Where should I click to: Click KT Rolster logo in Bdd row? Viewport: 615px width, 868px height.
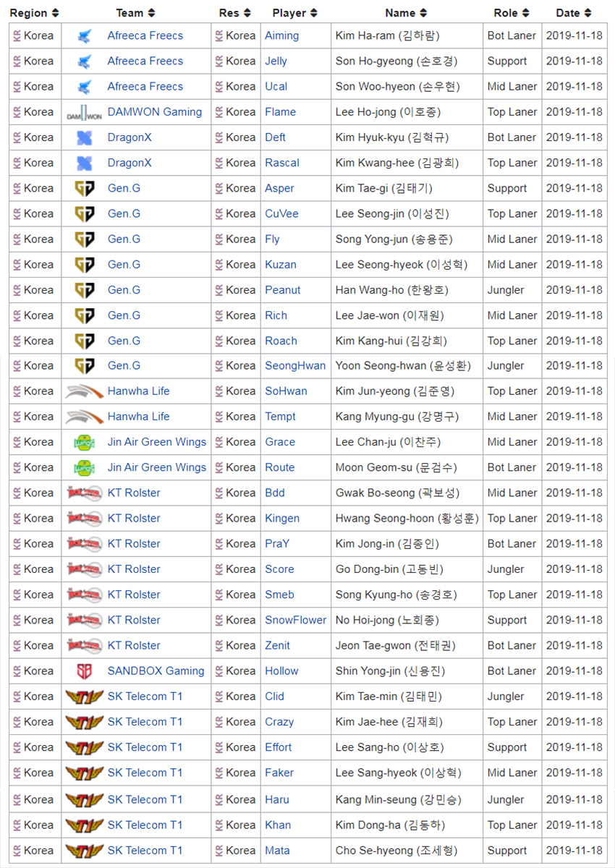click(85, 493)
